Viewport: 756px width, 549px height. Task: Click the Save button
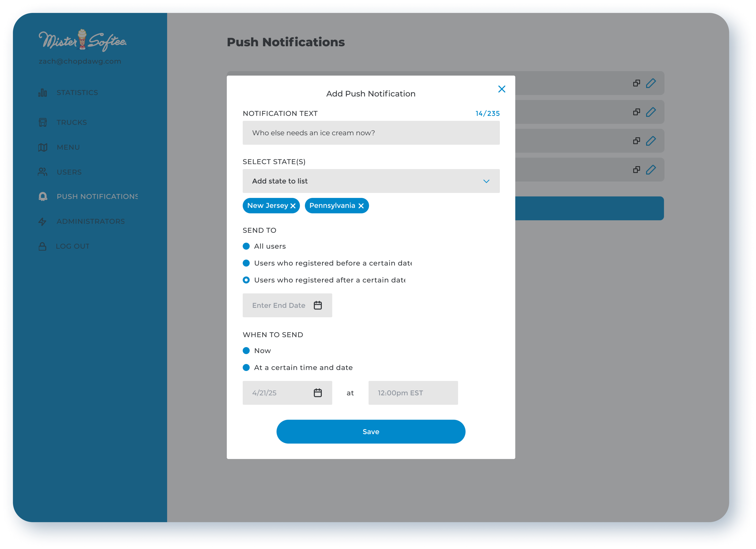coord(371,431)
